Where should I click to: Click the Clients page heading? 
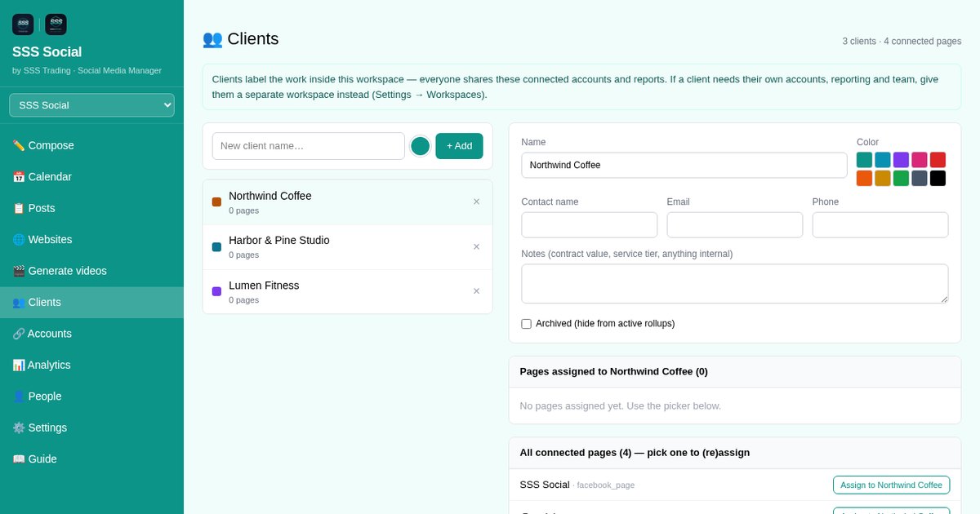(240, 38)
